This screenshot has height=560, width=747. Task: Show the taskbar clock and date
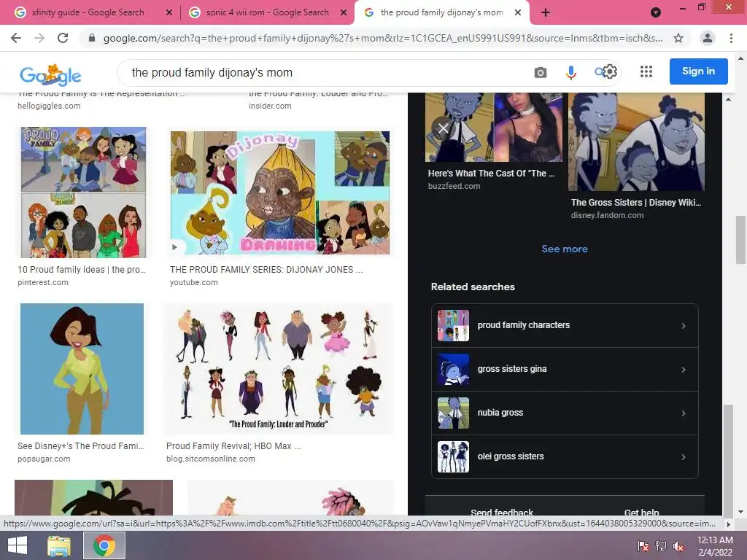(715, 545)
